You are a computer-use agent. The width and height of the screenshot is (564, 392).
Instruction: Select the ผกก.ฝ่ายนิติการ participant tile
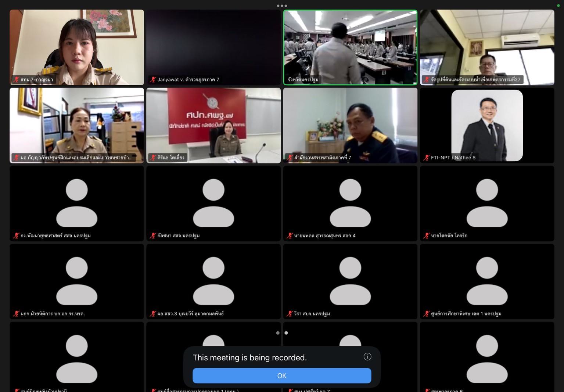76,281
